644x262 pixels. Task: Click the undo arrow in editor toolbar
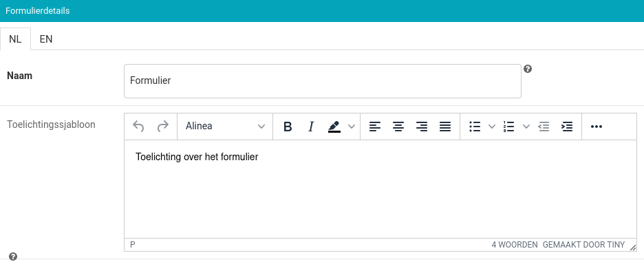[x=138, y=127]
